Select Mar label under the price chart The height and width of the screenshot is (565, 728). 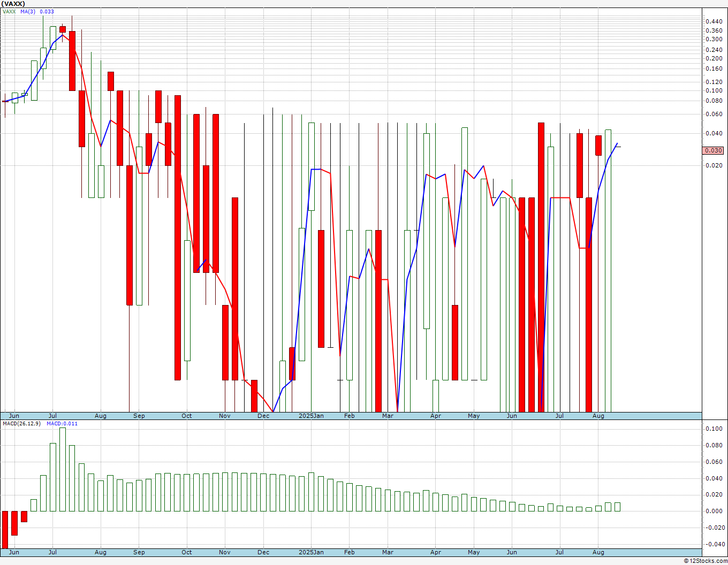[x=388, y=416]
